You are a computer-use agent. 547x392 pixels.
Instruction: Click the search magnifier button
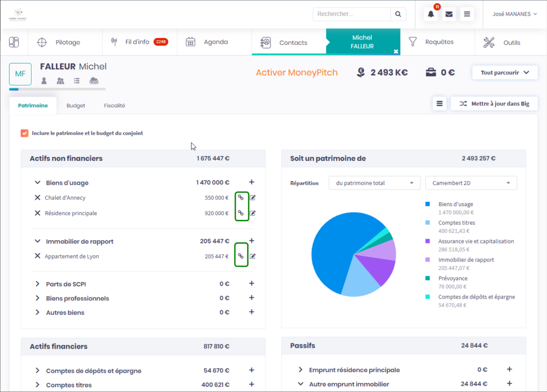tap(398, 14)
